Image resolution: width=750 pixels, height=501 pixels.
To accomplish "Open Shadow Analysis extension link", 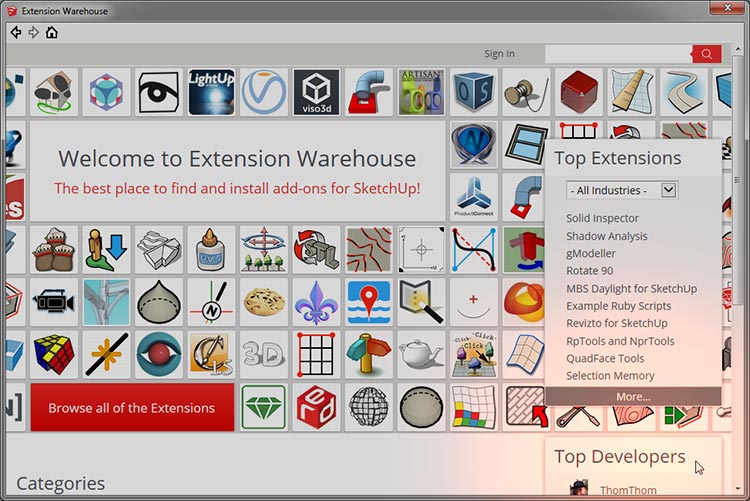I will coord(607,236).
